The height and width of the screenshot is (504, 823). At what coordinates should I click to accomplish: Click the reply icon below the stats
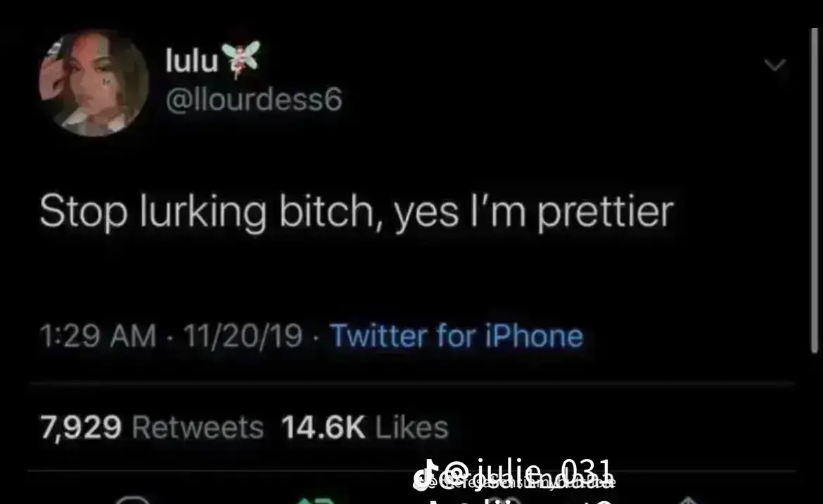[132, 499]
